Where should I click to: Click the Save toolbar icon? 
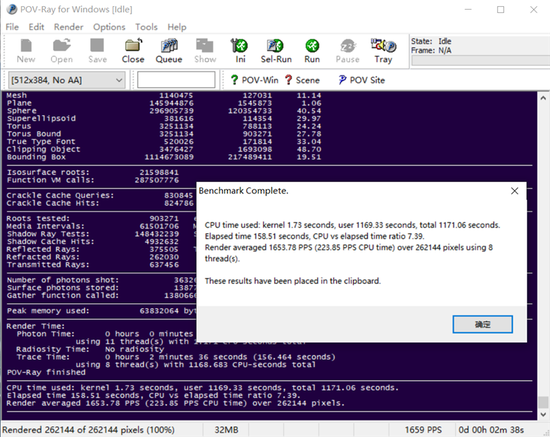[97, 51]
